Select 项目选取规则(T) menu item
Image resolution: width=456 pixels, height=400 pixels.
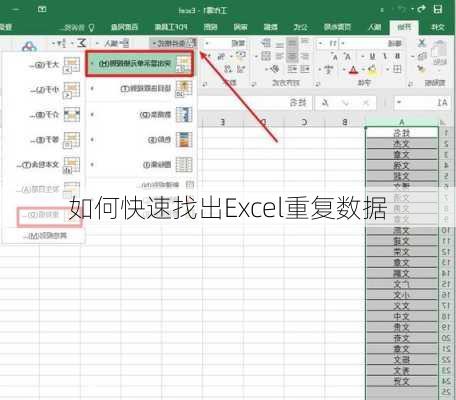point(140,89)
